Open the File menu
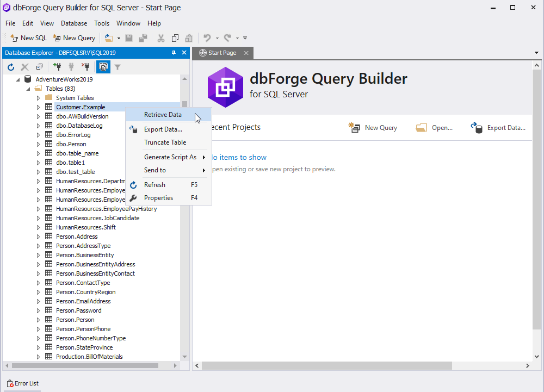 pos(10,23)
